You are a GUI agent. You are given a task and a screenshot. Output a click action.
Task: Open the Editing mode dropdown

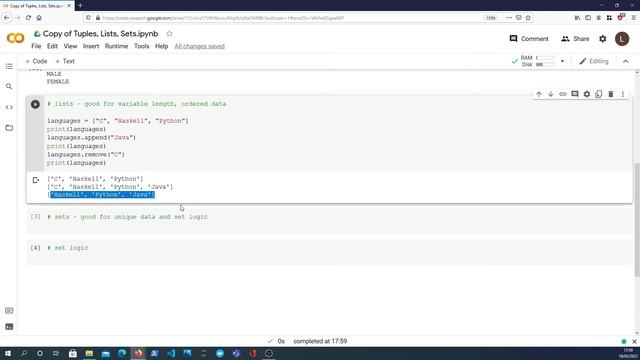pos(594,61)
